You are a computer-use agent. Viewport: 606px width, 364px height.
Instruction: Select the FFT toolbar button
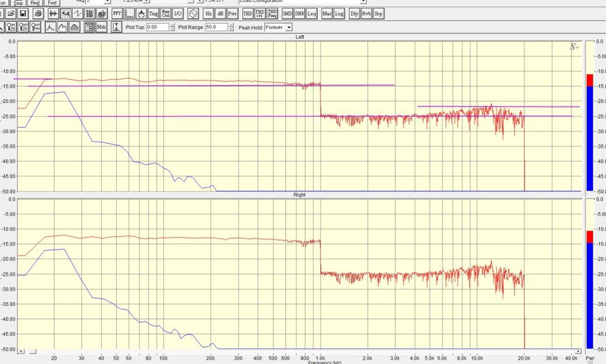click(x=117, y=13)
